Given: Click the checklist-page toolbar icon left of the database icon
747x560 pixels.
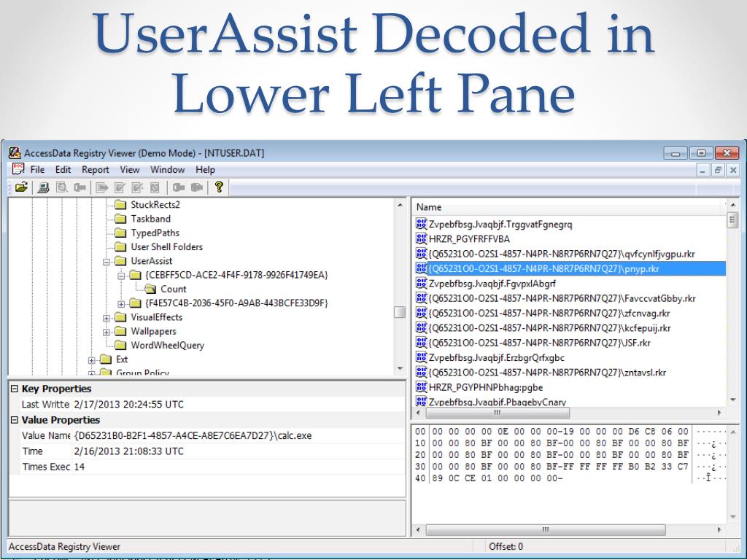Looking at the screenshot, I should click(137, 187).
